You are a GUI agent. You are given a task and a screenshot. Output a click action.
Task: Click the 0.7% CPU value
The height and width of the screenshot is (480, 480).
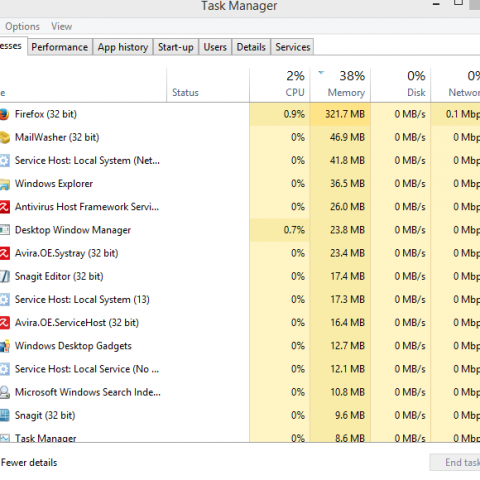coord(294,230)
